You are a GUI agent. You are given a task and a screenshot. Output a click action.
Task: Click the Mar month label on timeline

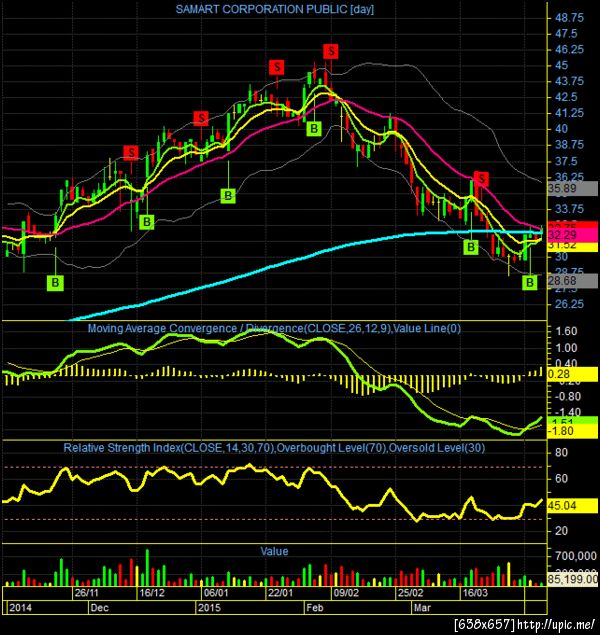(x=422, y=607)
